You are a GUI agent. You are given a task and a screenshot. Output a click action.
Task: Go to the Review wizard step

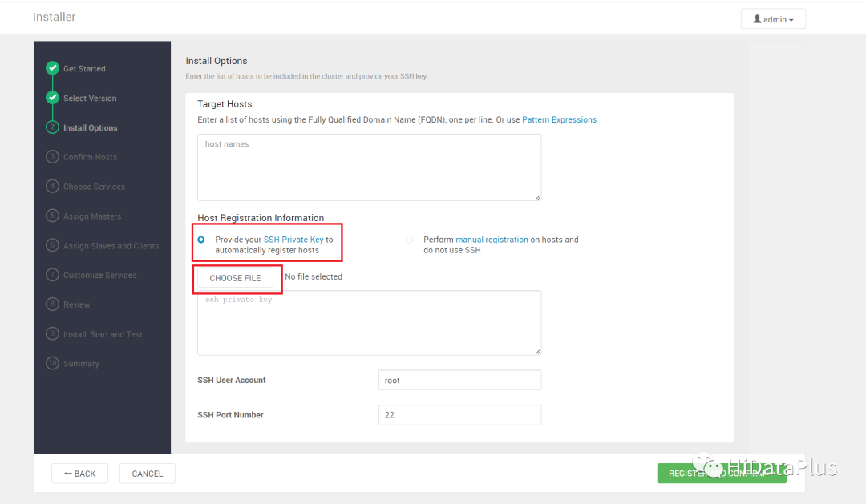[x=77, y=305]
